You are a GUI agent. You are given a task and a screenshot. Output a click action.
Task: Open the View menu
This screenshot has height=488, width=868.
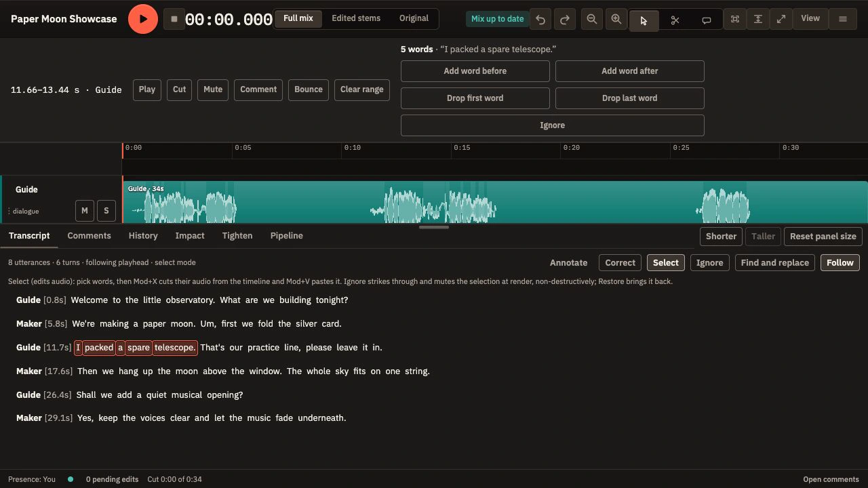(x=810, y=18)
